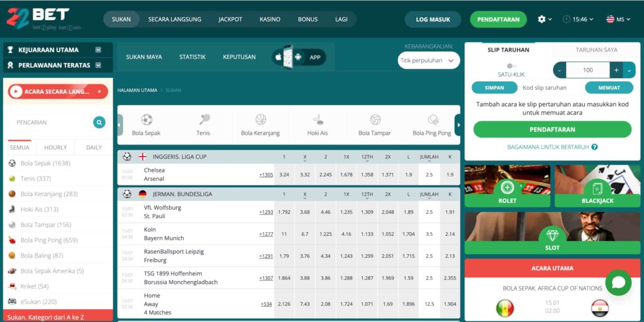The width and height of the screenshot is (644, 322).
Task: Click the Slot diamond icon
Action: coord(552,235)
